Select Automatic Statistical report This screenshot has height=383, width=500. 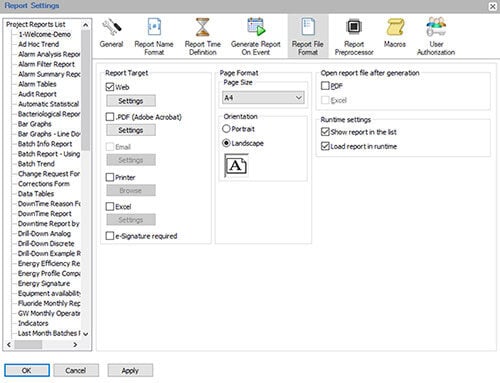click(49, 104)
